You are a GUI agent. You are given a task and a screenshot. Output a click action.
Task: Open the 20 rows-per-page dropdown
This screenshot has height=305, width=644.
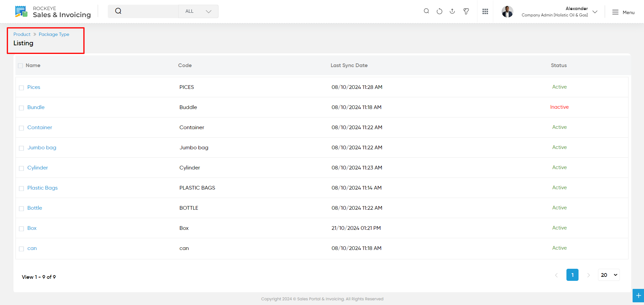click(609, 275)
